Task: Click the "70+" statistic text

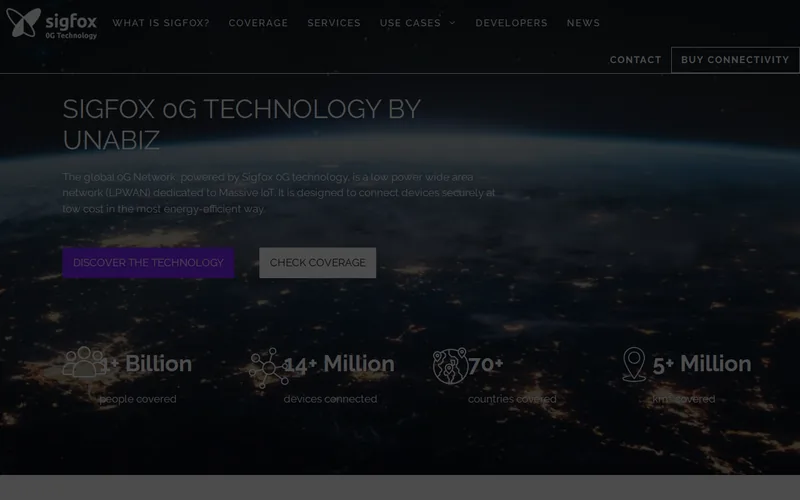Action: click(486, 364)
